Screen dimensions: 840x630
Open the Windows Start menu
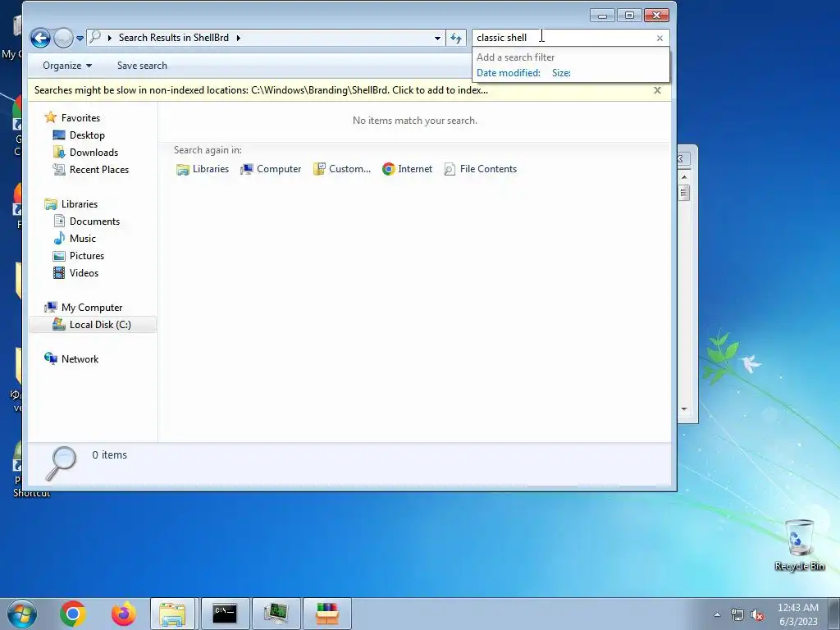tap(22, 614)
